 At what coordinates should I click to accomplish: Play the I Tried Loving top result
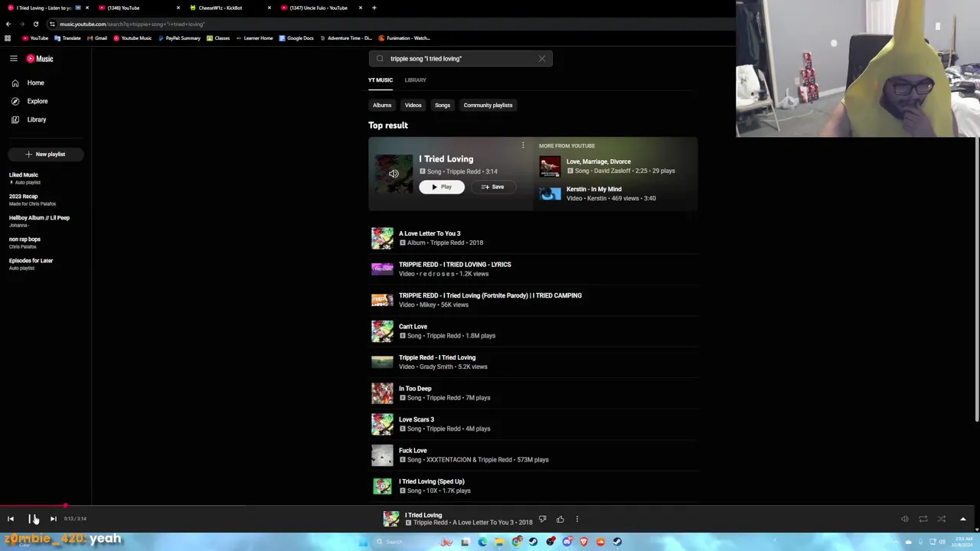442,187
